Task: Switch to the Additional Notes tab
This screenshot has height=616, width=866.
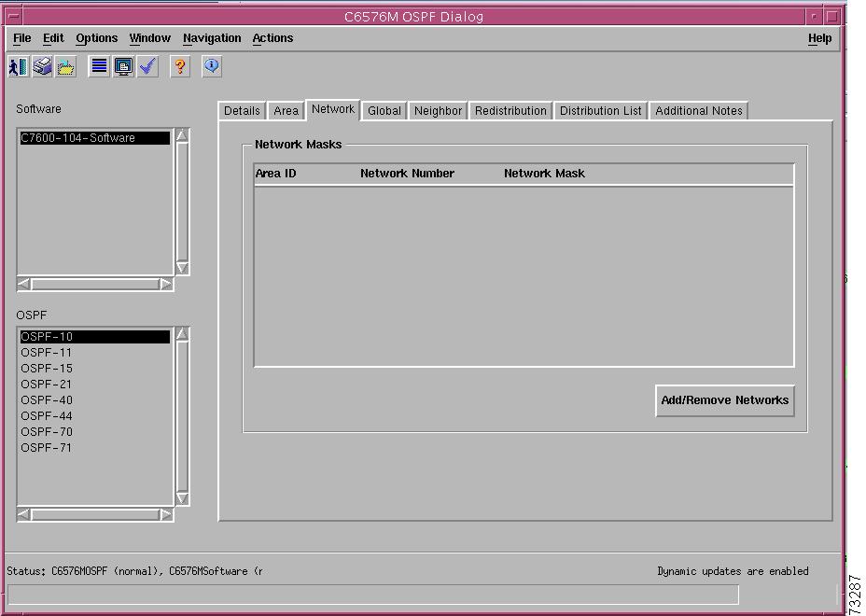Action: pyautogui.click(x=699, y=110)
